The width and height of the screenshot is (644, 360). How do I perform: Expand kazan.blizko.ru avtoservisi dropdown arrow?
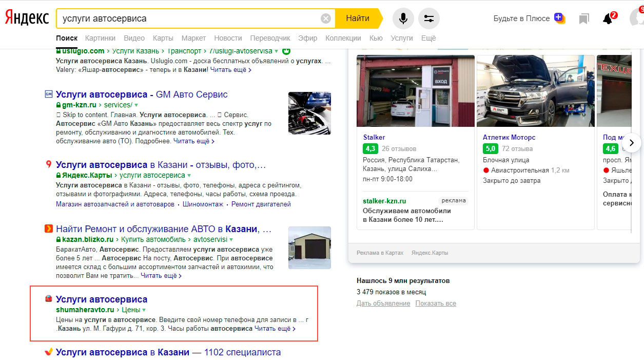click(x=231, y=240)
